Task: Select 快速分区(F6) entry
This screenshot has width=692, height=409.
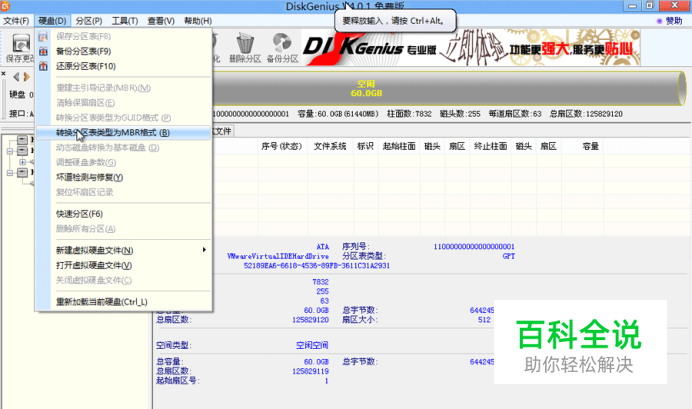Action: click(124, 214)
